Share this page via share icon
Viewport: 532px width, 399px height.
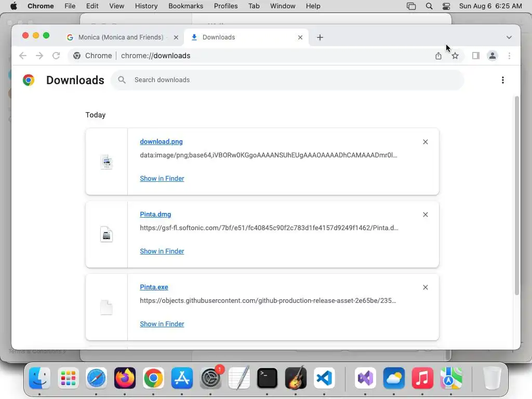pos(438,56)
